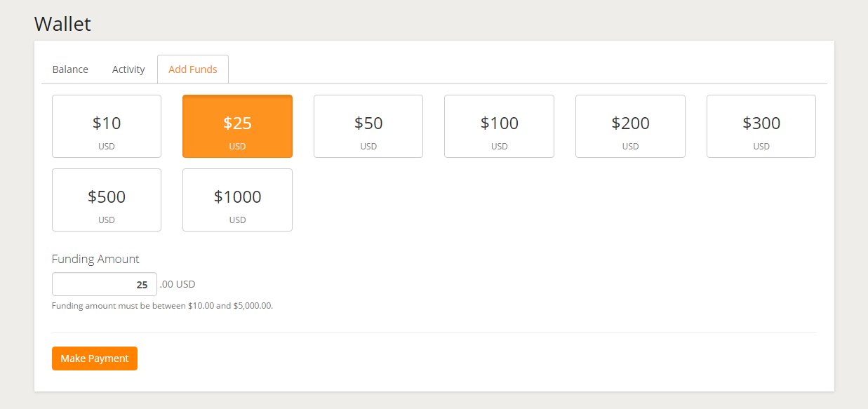Image resolution: width=868 pixels, height=409 pixels.
Task: Pick the $500 USD amount tile
Action: point(107,200)
